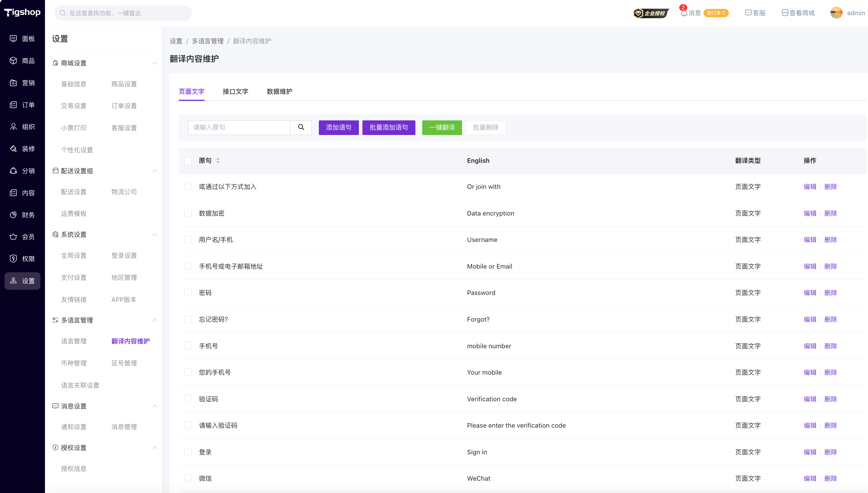Open the 客服 customer service icon
The height and width of the screenshot is (493, 868).
(x=748, y=13)
